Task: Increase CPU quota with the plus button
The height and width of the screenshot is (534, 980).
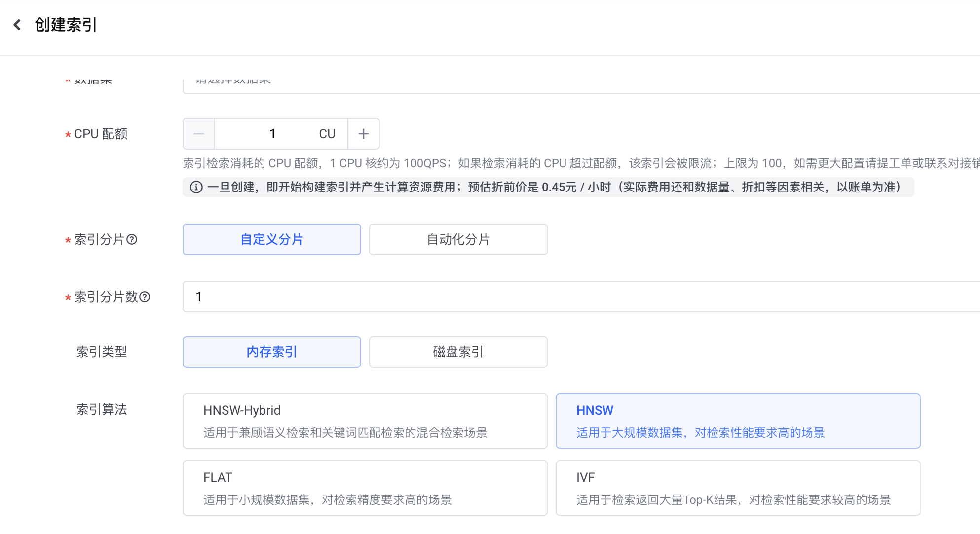Action: click(364, 134)
